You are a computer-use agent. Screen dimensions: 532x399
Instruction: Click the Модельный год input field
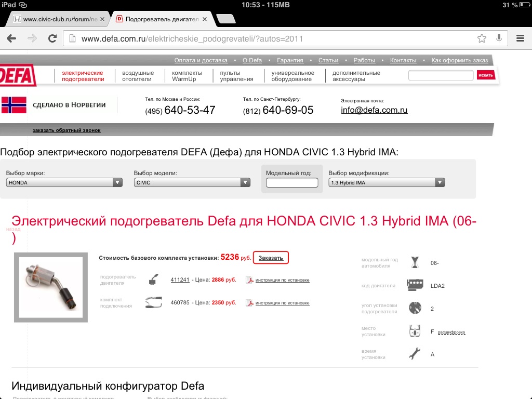(x=292, y=183)
